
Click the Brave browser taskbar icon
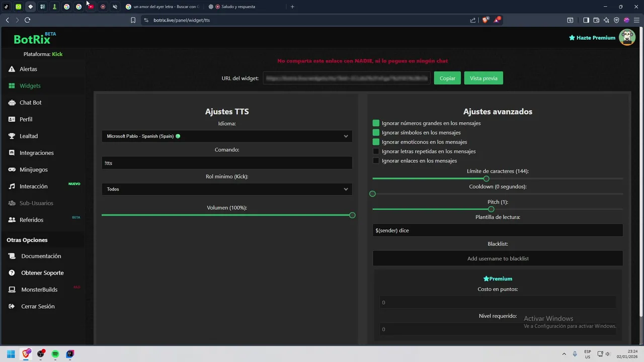coord(26,354)
